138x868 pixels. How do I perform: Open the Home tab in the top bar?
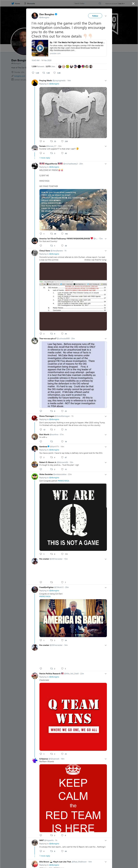pos(16,3)
